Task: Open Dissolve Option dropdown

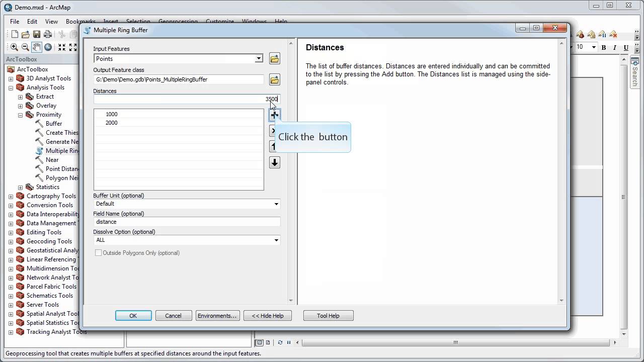Action: pos(276,240)
